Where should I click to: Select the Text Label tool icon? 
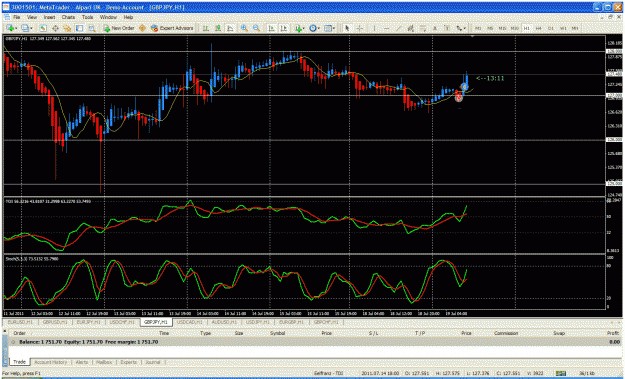(447, 28)
